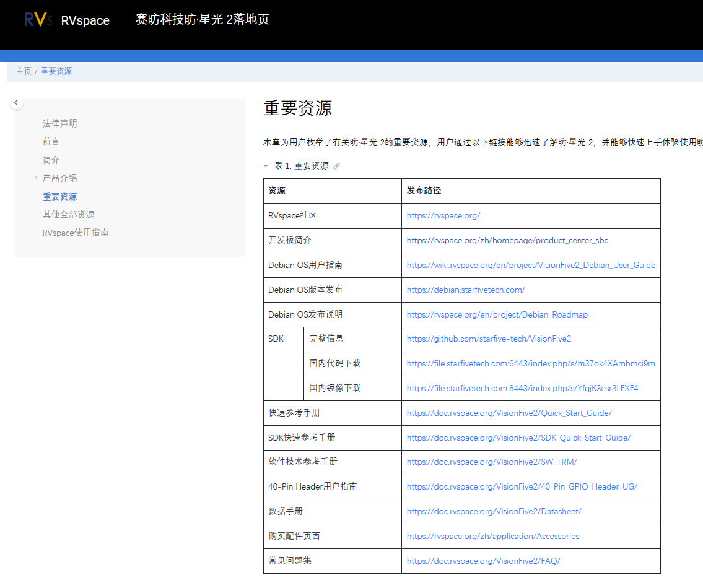Viewport: 703px width, 588px height.
Task: Open the Quick_Start_Guide link
Action: (509, 413)
